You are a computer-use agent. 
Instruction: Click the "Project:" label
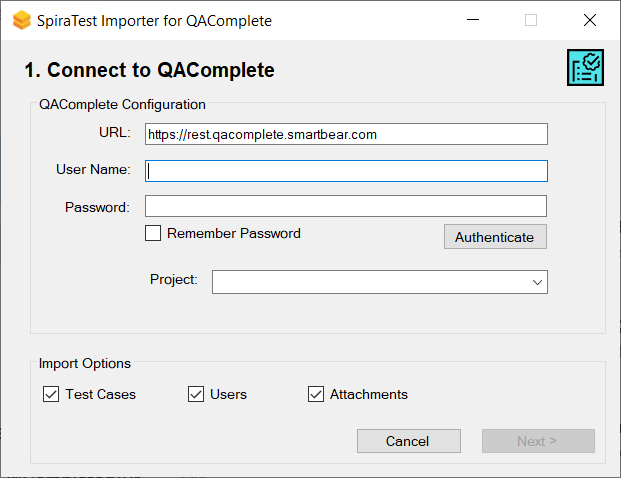(174, 280)
